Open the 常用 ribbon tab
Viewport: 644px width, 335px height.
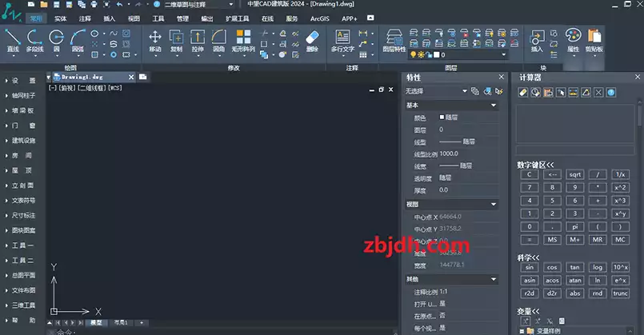pos(36,18)
